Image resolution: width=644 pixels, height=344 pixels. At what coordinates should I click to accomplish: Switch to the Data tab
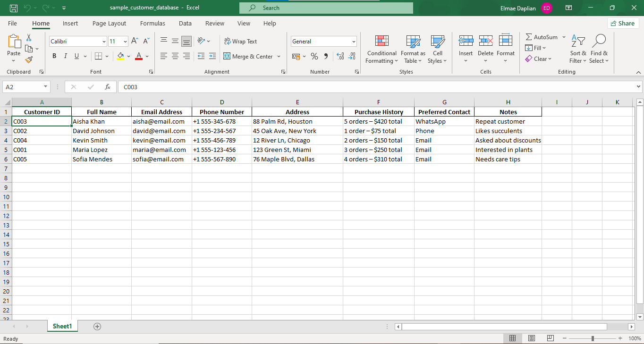(185, 23)
